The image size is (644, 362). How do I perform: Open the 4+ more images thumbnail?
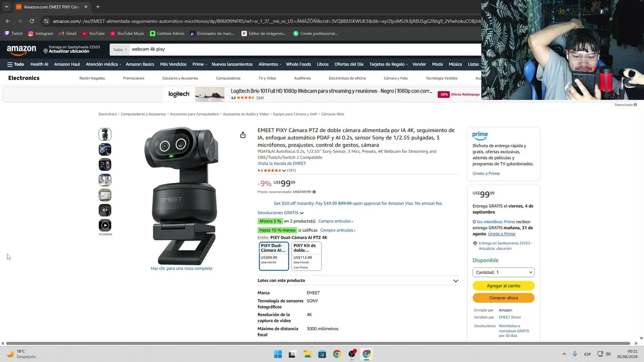[x=105, y=210]
